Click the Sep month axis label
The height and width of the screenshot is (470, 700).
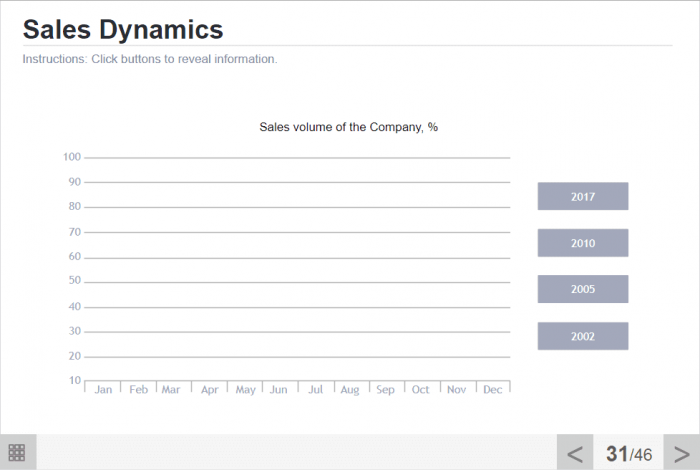click(385, 390)
